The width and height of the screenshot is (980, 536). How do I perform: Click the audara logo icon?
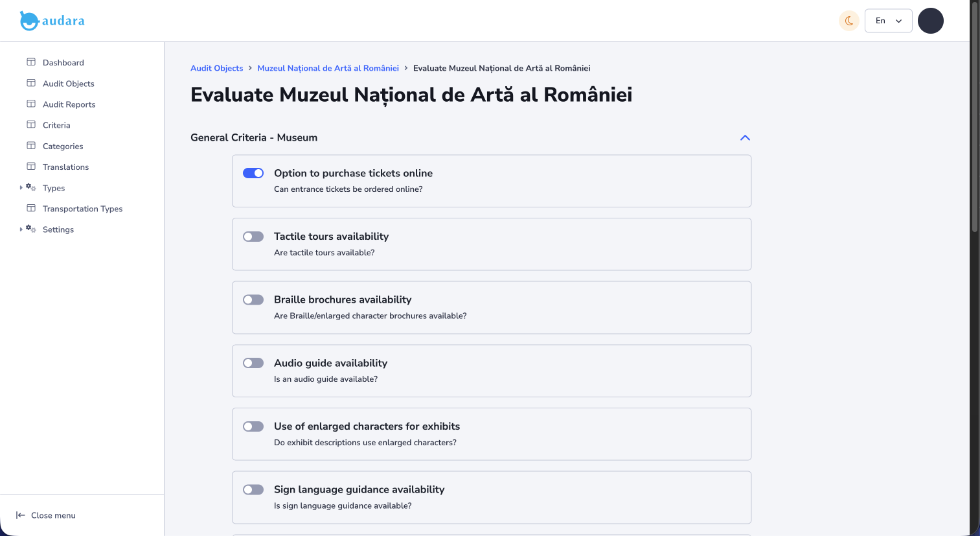click(29, 21)
